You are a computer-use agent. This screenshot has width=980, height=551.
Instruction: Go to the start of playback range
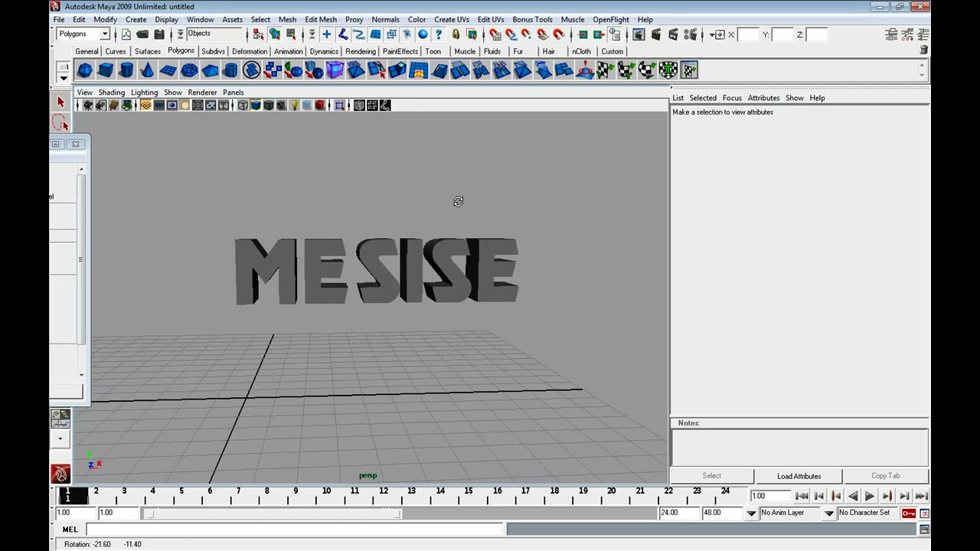click(x=802, y=496)
